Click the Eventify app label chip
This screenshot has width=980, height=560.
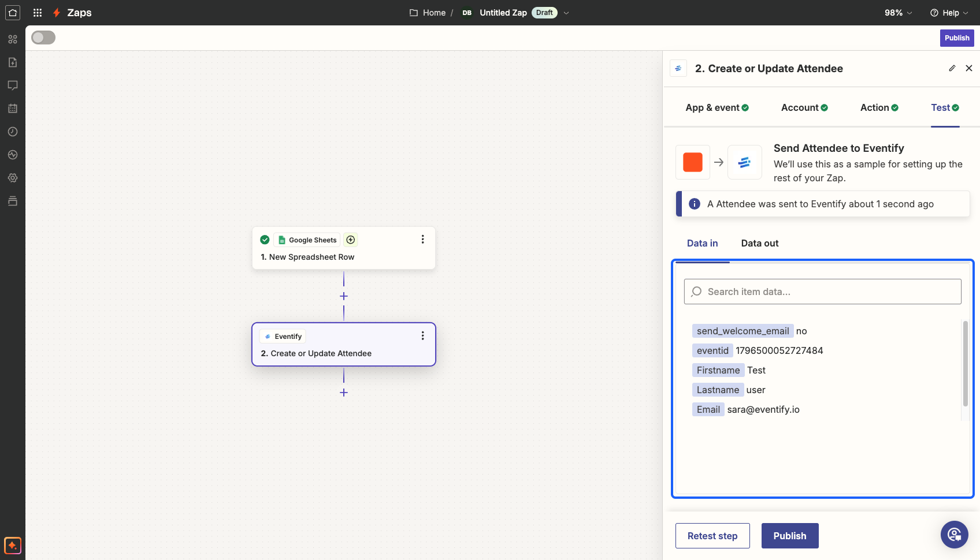[283, 336]
